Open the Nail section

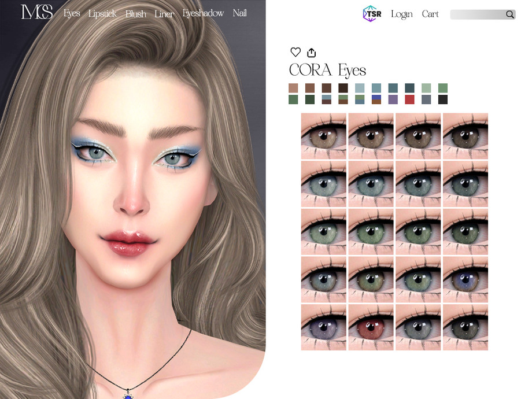click(239, 14)
